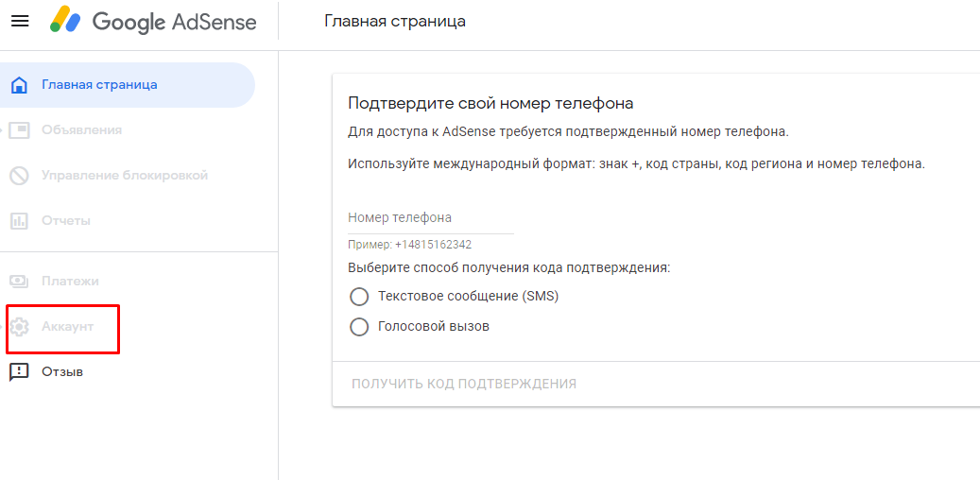Expand the Объявления section arrow
Viewport: 980px width, 480px height.
2,130
